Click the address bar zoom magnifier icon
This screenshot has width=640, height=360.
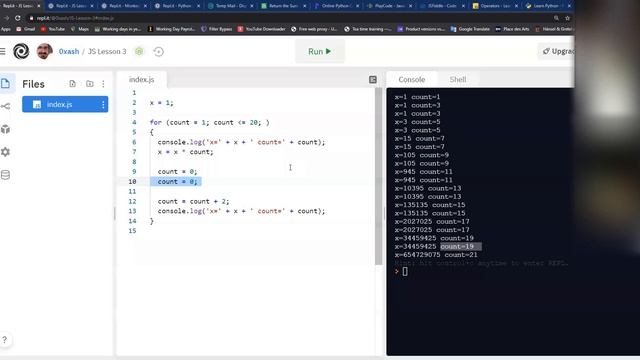click(x=556, y=18)
